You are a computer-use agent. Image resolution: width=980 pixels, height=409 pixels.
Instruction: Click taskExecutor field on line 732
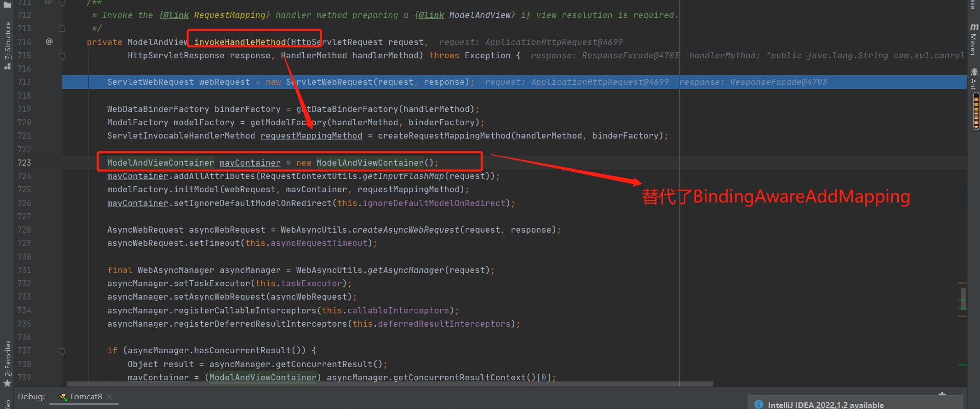click(311, 283)
